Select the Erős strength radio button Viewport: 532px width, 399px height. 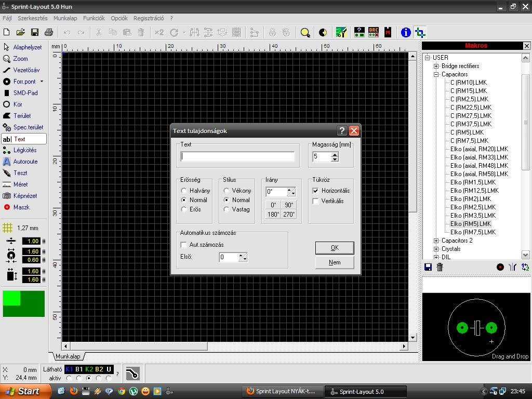184,209
